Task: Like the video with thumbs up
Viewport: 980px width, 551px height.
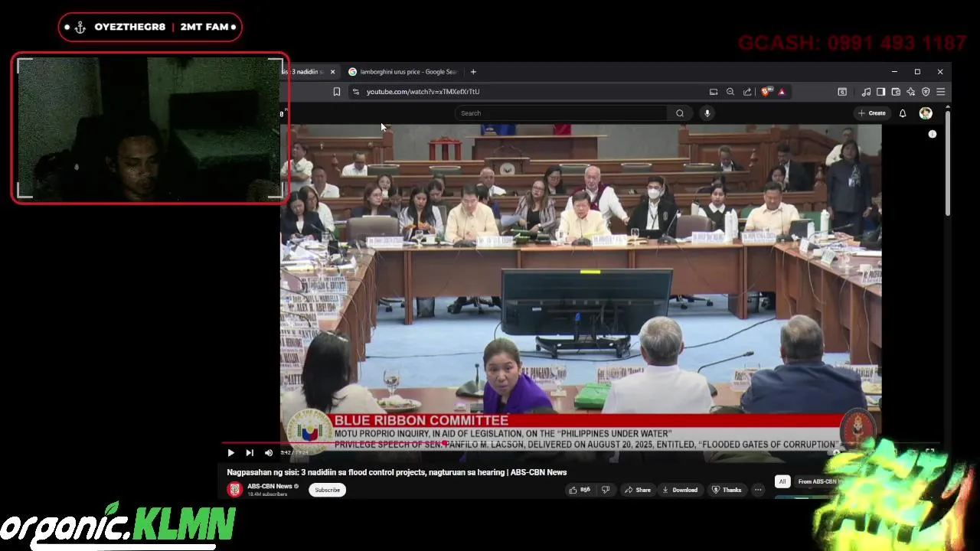Action: 580,490
